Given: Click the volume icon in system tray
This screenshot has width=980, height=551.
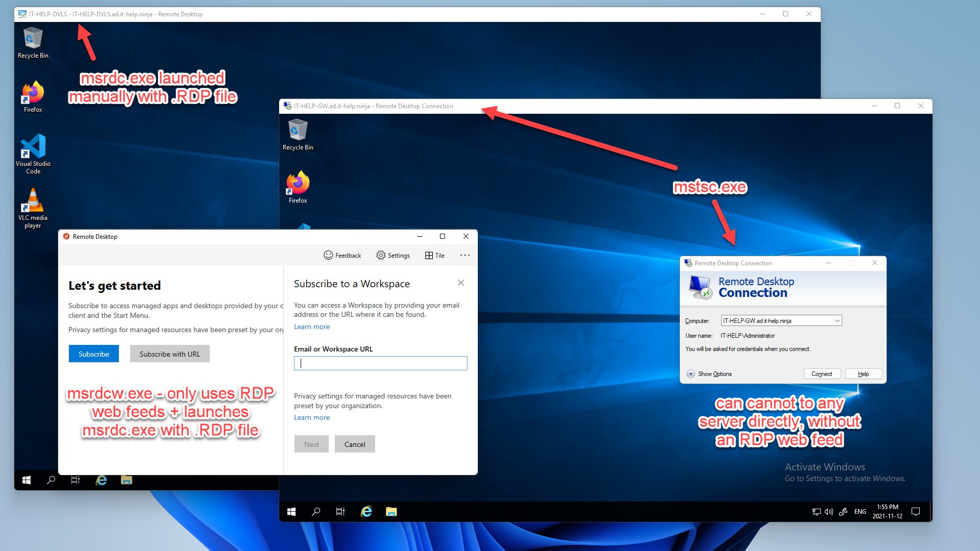Looking at the screenshot, I should 829,511.
